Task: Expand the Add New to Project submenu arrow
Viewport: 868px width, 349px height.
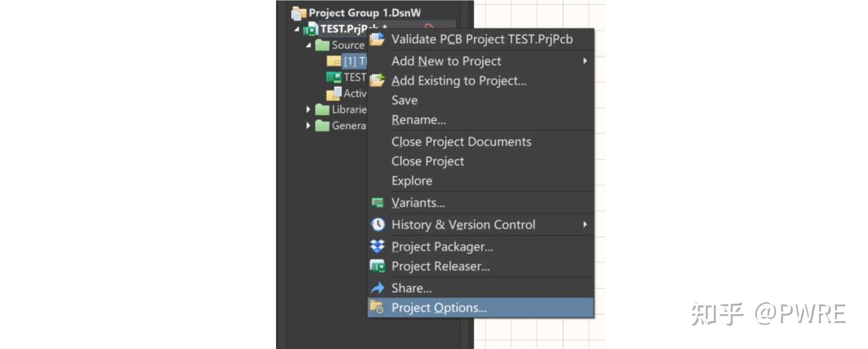Action: [585, 61]
